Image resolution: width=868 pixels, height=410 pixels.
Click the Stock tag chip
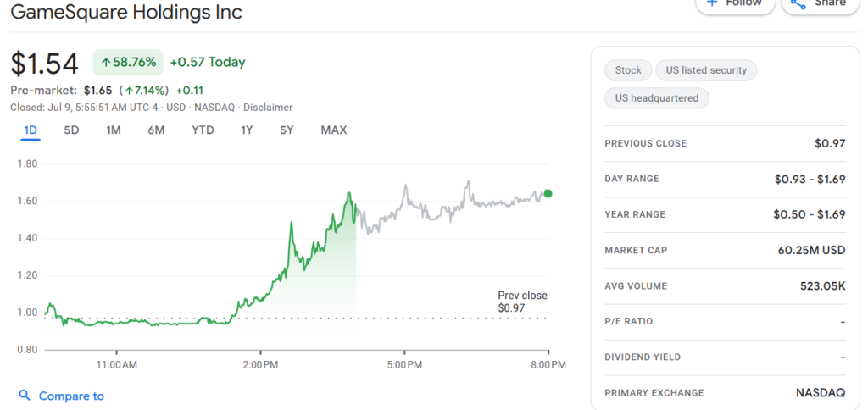628,70
